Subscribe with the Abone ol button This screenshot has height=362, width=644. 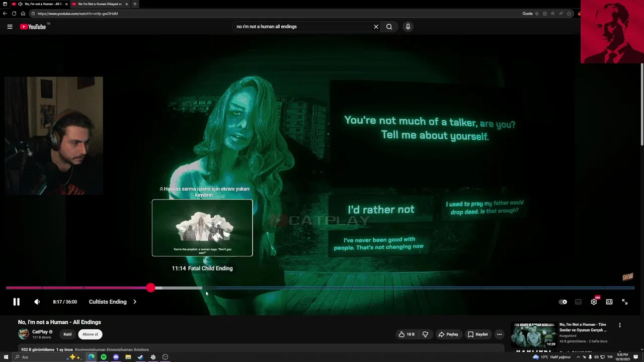tap(91, 334)
